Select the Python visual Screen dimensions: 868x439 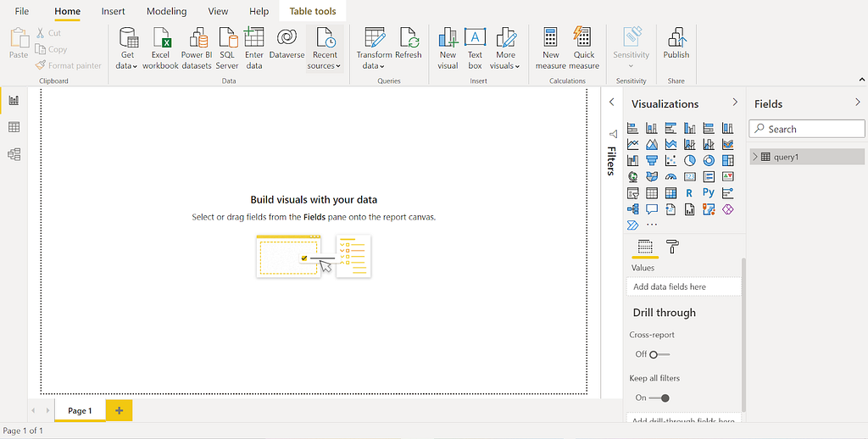709,193
